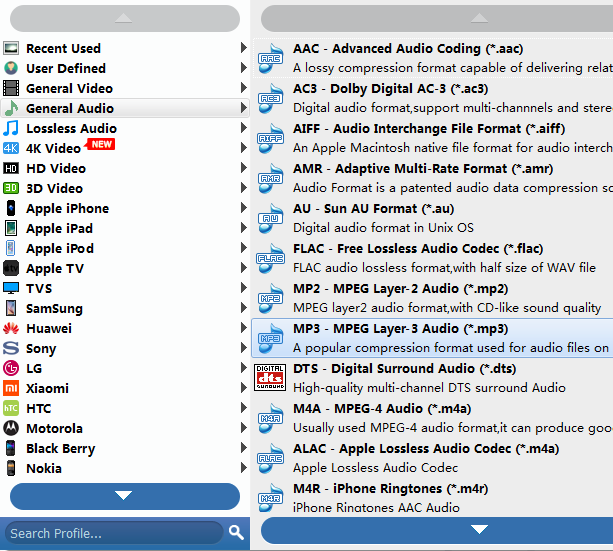Screen dimensions: 613x551
Task: Click the Xiaomi brand logo icon
Action: point(11,388)
